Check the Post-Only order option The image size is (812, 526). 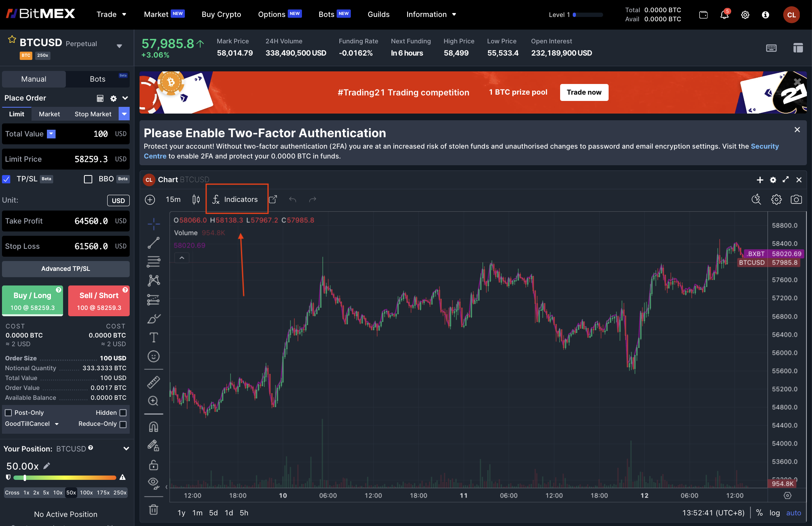8,412
